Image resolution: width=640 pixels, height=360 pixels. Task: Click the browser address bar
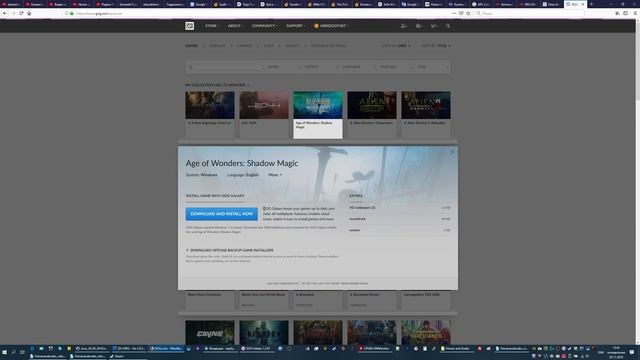[x=261, y=13]
